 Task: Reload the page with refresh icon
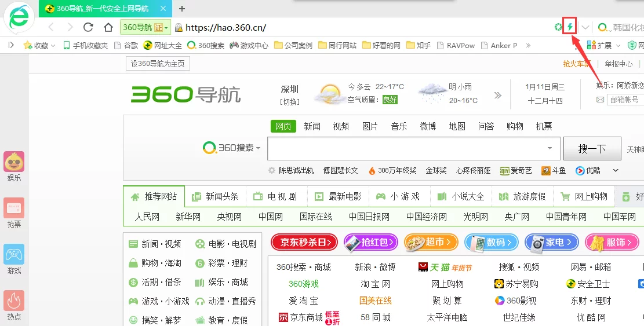point(88,27)
